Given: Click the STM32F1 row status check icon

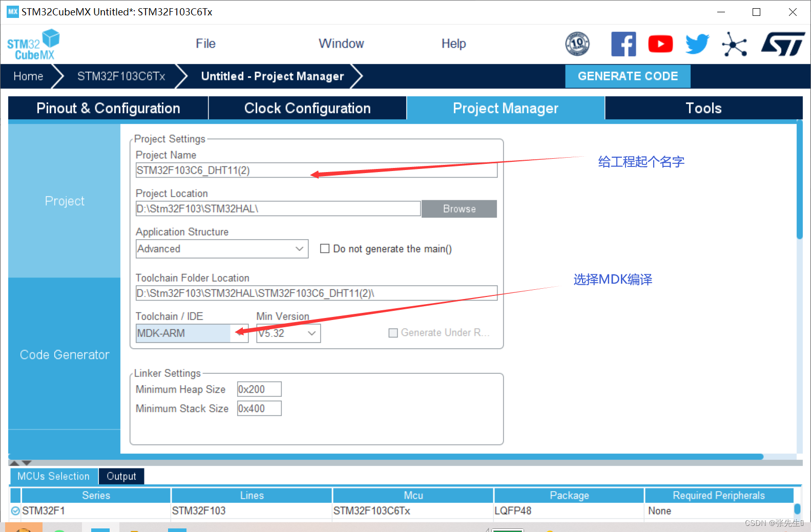Looking at the screenshot, I should click(x=15, y=510).
